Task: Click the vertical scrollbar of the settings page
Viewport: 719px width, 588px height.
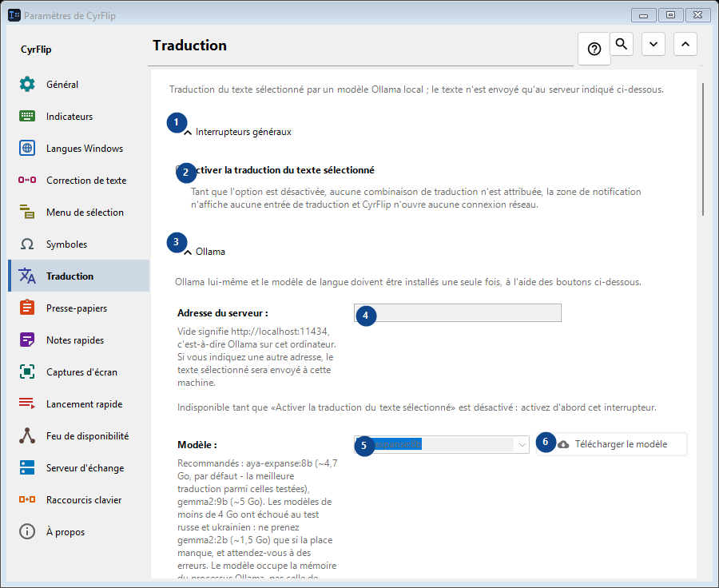Action: tap(703, 149)
